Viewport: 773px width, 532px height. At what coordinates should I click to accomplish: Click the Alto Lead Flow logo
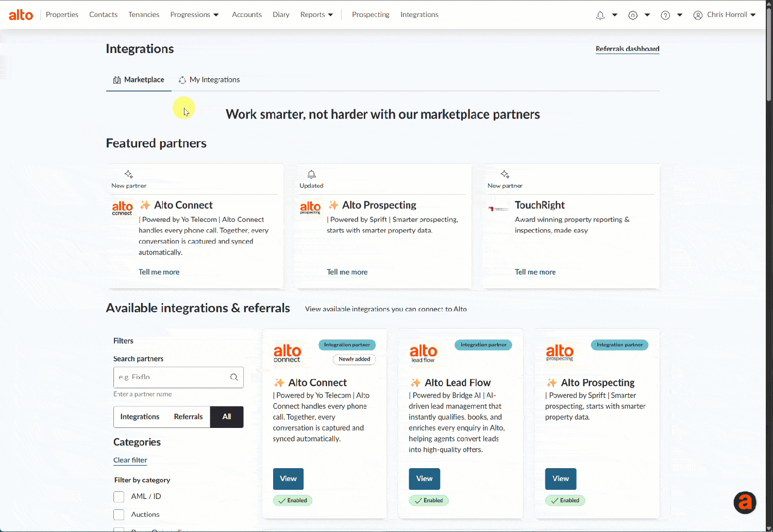pos(423,353)
